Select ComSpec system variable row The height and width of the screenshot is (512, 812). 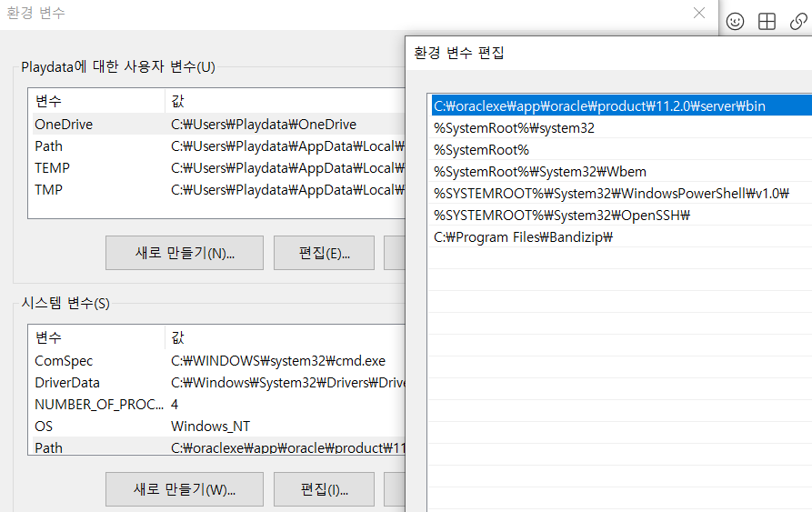click(x=218, y=361)
